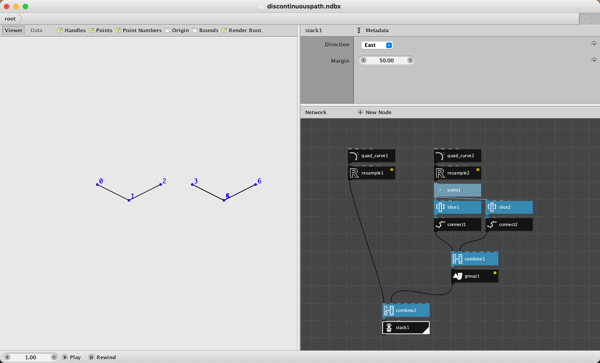Switch to the Viewer tab
The height and width of the screenshot is (363, 600).
pyautogui.click(x=13, y=30)
